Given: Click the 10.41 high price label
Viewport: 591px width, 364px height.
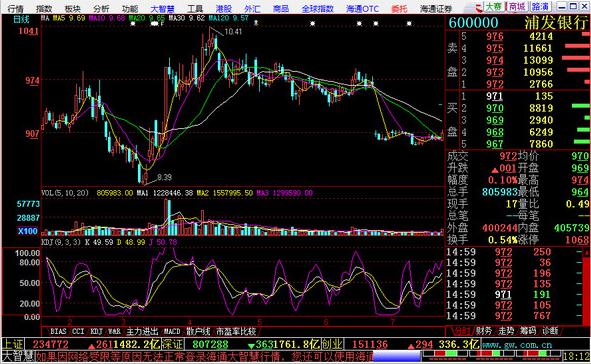Looking at the screenshot, I should [233, 32].
